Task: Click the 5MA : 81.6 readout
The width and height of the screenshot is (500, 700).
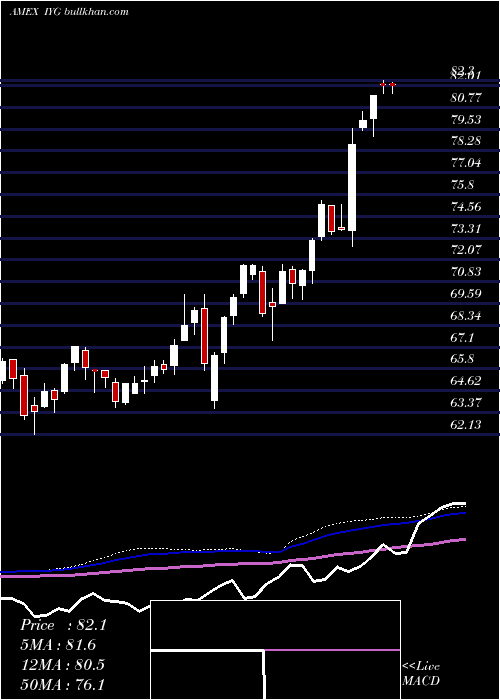Action: 58,645
